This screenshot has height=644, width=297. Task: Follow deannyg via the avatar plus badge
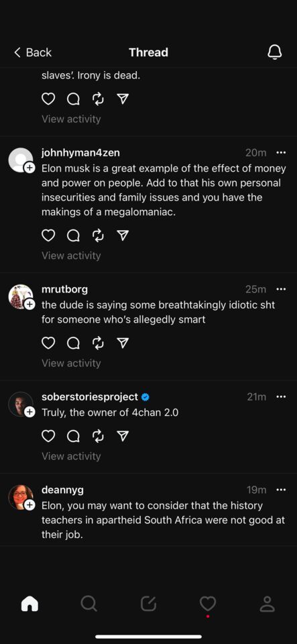[x=29, y=505]
